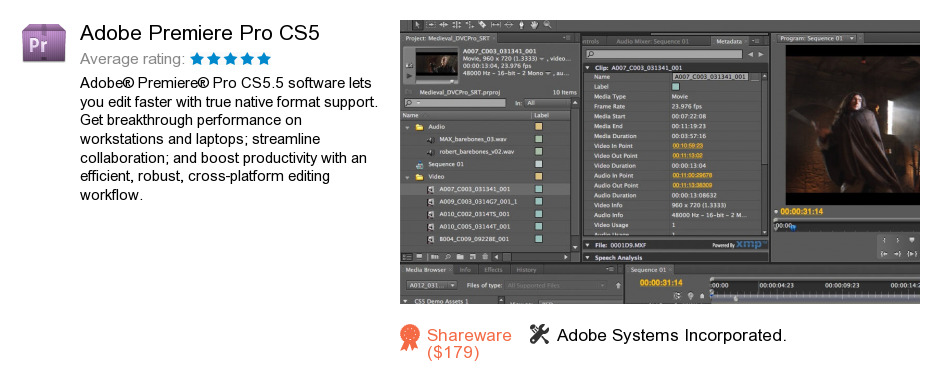Click Sequence 01's label color swatch
The height and width of the screenshot is (388, 940).
click(538, 164)
